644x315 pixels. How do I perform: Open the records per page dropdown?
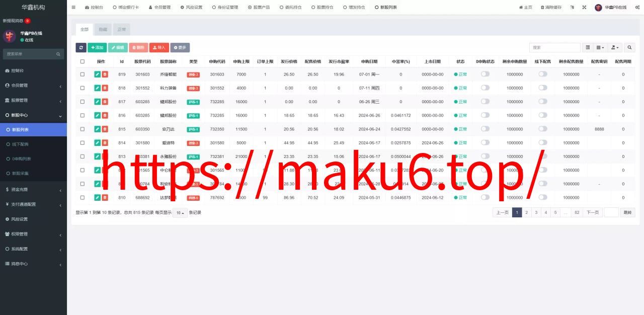point(180,213)
